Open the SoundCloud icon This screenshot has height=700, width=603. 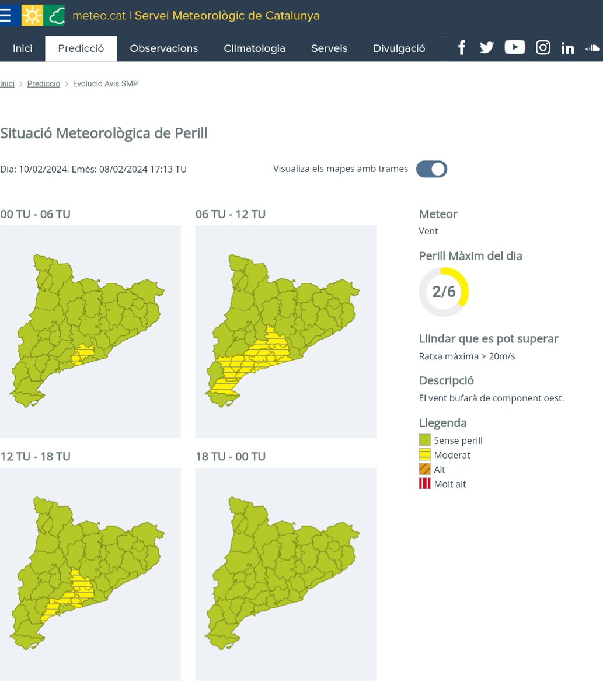coord(593,48)
